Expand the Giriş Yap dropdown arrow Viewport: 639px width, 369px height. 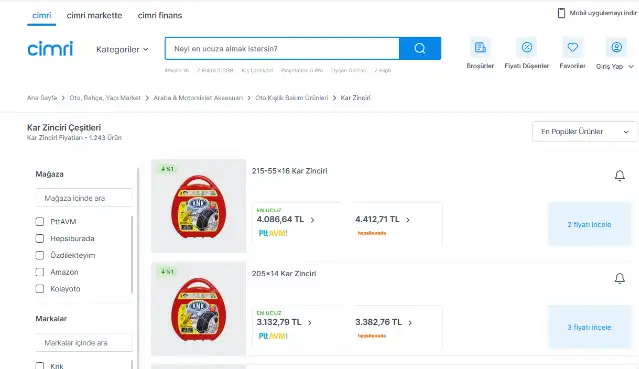[x=631, y=66]
